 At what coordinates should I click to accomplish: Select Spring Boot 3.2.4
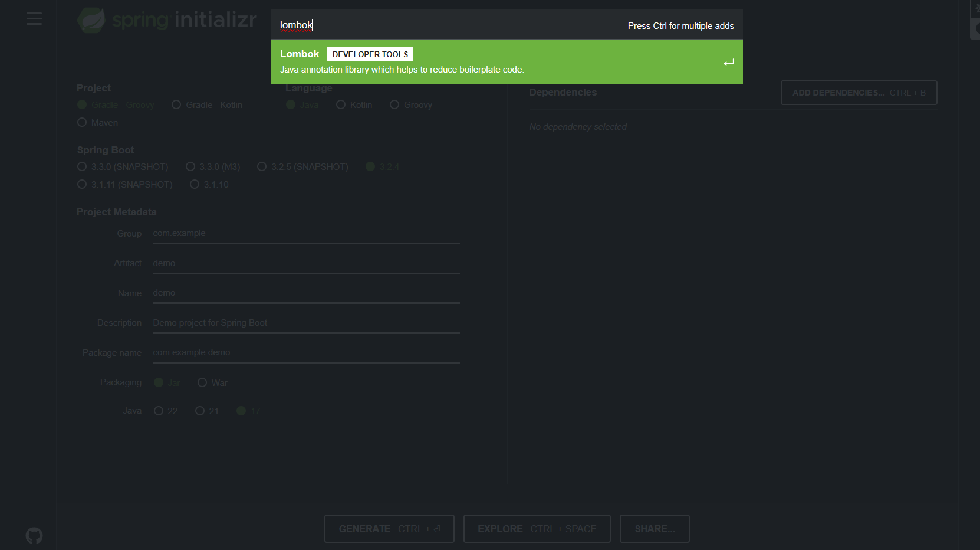[383, 166]
